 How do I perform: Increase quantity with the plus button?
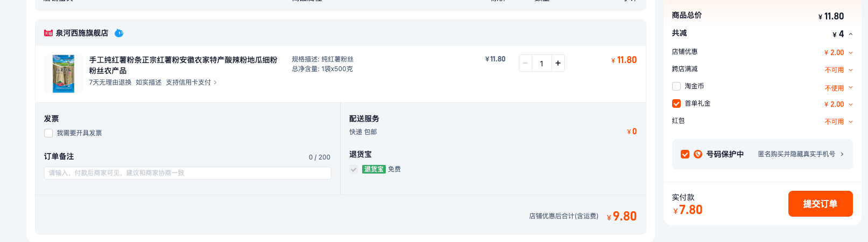point(558,63)
